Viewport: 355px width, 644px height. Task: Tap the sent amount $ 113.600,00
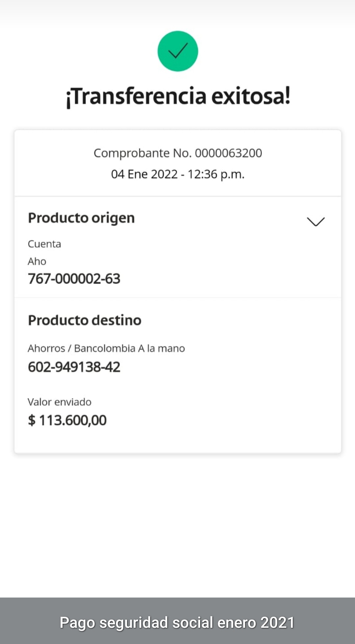(x=67, y=420)
